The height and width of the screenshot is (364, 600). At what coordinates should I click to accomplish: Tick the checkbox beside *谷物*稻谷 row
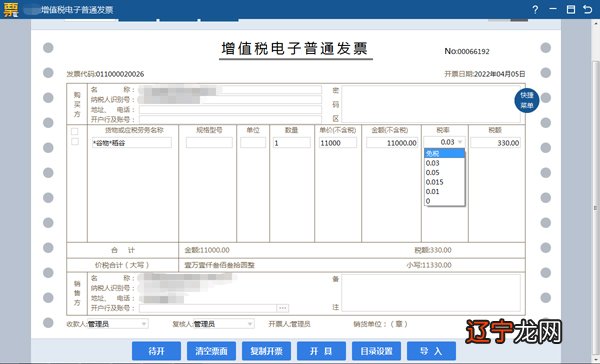75,142
